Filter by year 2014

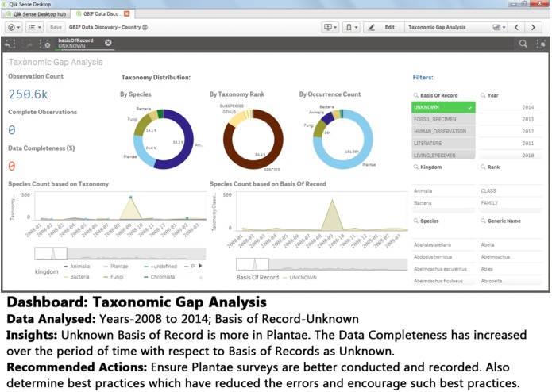point(511,107)
